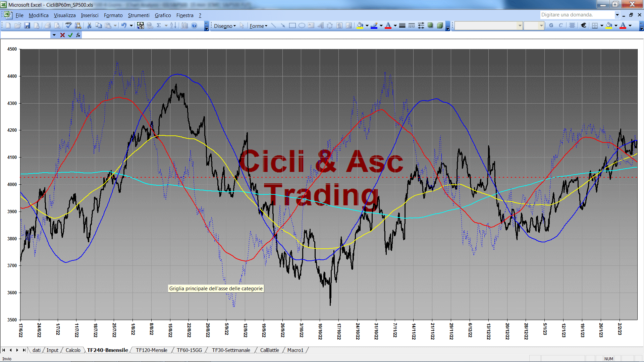The image size is (644, 362).
Task: Open the Modifica menu
Action: coord(39,15)
